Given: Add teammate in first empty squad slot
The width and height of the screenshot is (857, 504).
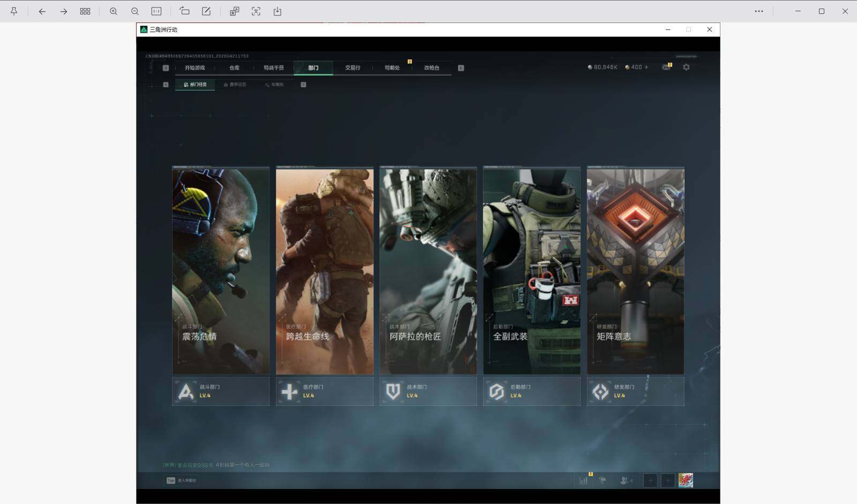Looking at the screenshot, I should click(x=650, y=480).
